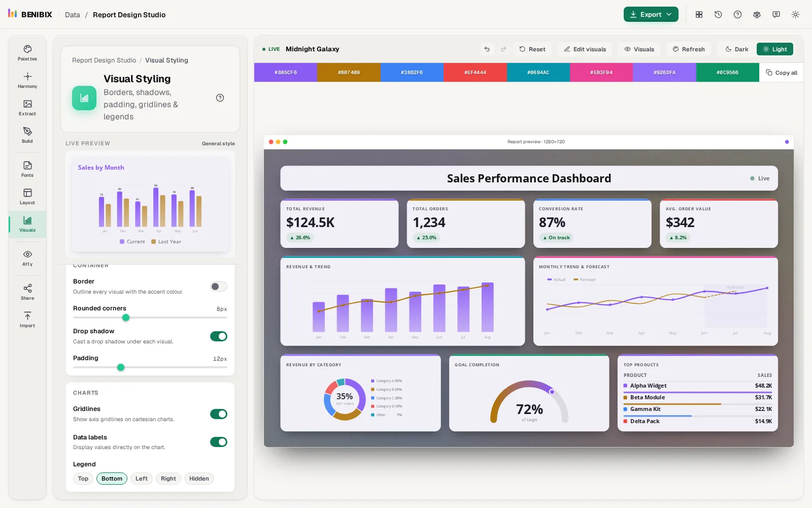Open the help icon in top bar
Image resolution: width=812 pixels, height=508 pixels.
737,15
